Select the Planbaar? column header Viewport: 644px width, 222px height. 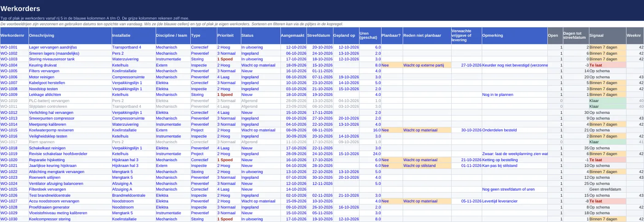392,35
